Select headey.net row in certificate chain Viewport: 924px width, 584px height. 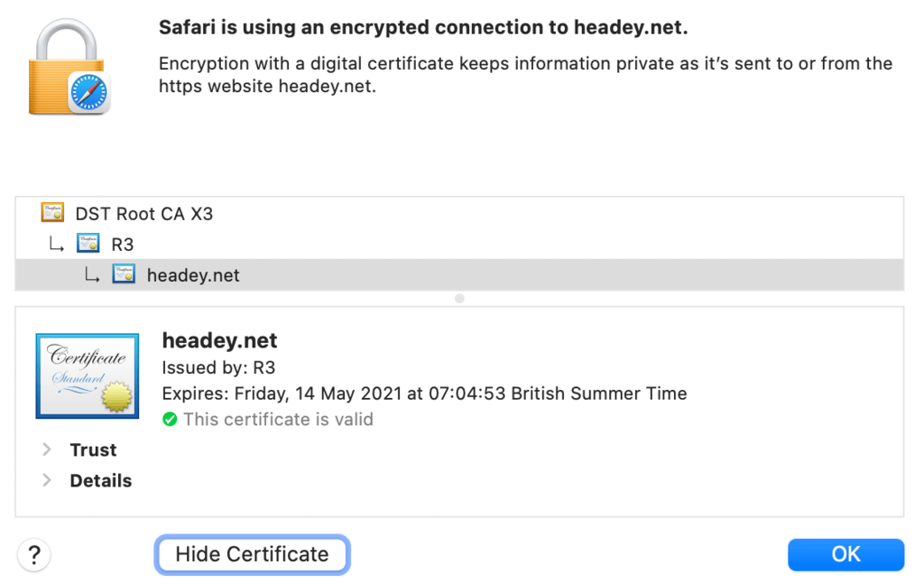193,275
